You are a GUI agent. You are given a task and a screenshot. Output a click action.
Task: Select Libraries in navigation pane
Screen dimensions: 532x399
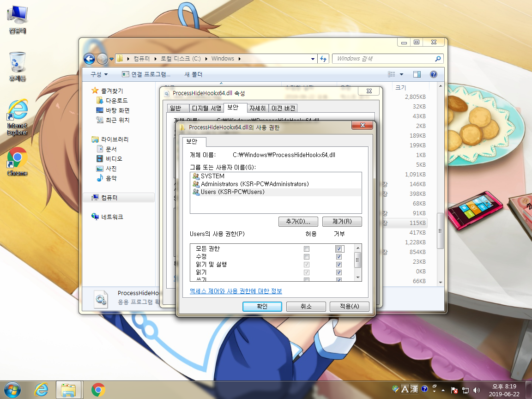pos(110,139)
